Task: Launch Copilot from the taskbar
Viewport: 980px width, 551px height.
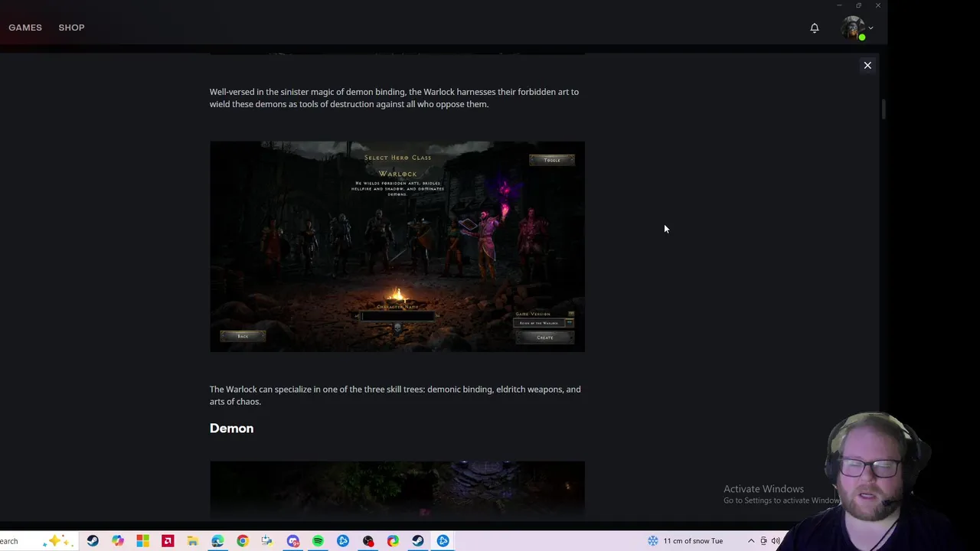Action: [x=118, y=541]
